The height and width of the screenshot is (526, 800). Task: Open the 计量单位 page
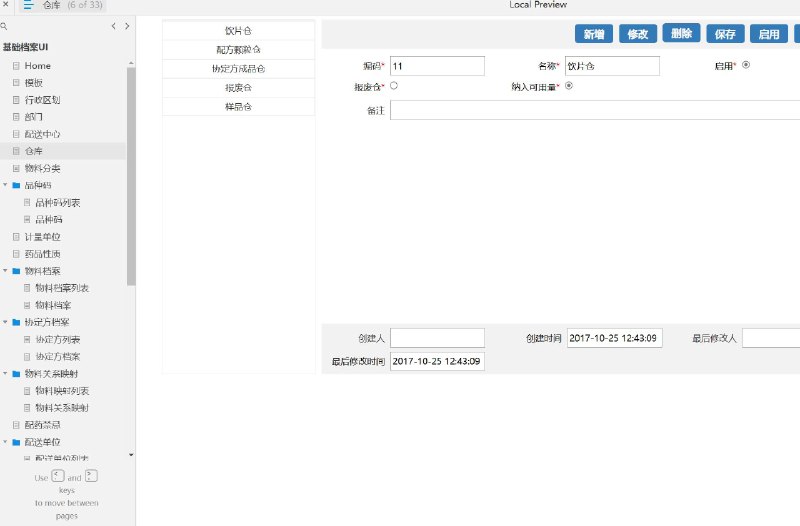42,237
